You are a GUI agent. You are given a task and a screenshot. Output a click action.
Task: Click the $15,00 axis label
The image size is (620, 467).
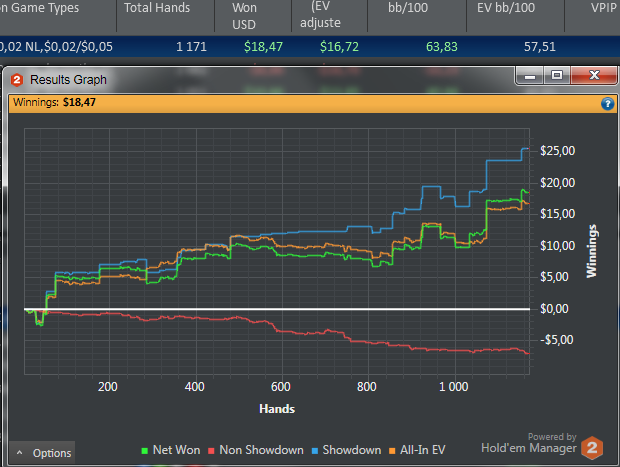(558, 214)
